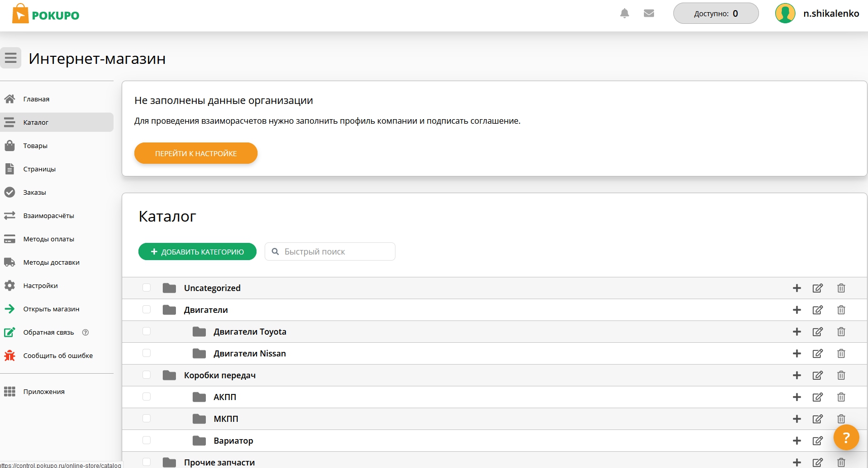Focus the Быстрый поиск search field
Screen dimensions: 868x468
pos(336,251)
